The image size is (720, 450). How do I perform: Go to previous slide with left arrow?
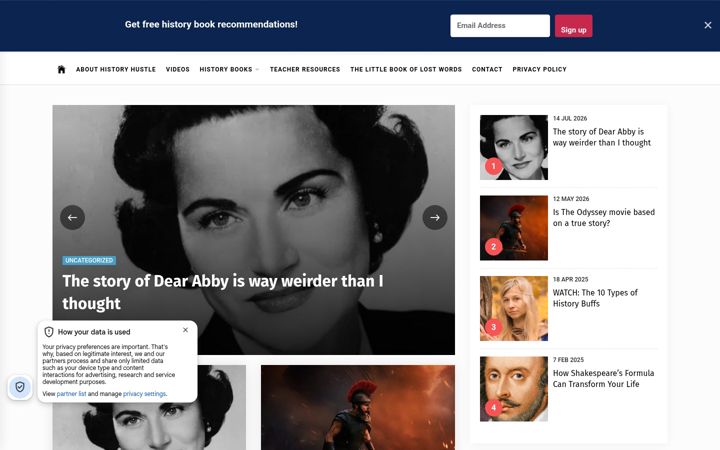(73, 217)
